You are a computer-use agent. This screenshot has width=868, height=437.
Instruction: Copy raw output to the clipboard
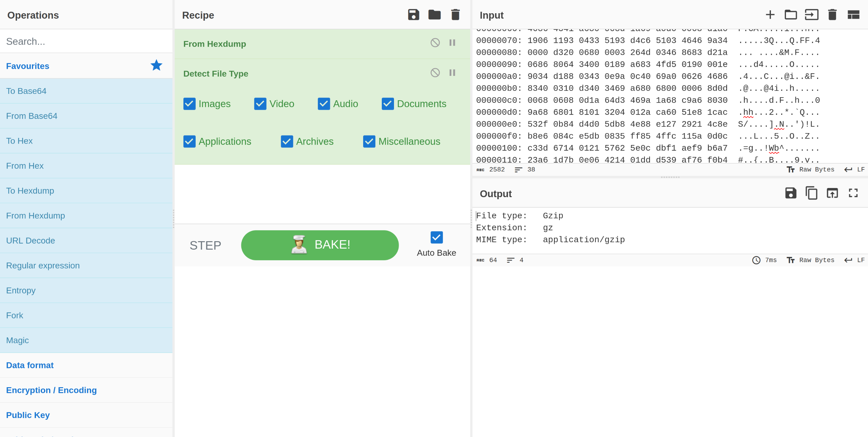[x=811, y=193]
